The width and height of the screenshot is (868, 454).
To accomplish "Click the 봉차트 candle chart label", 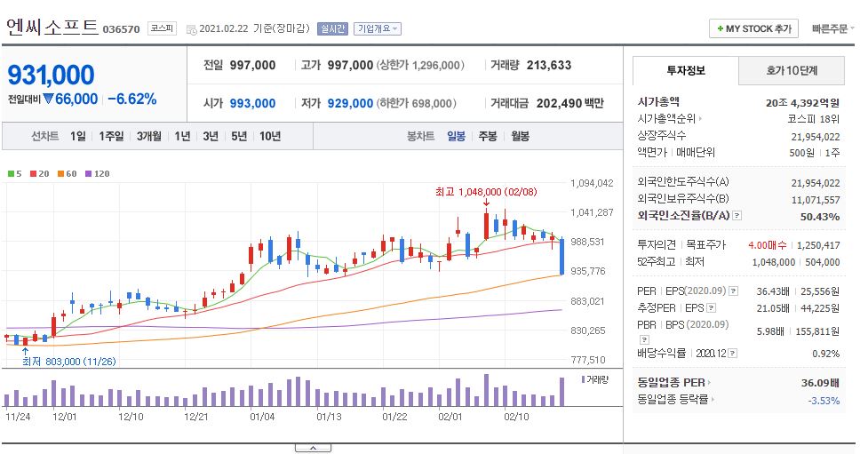I will point(421,136).
